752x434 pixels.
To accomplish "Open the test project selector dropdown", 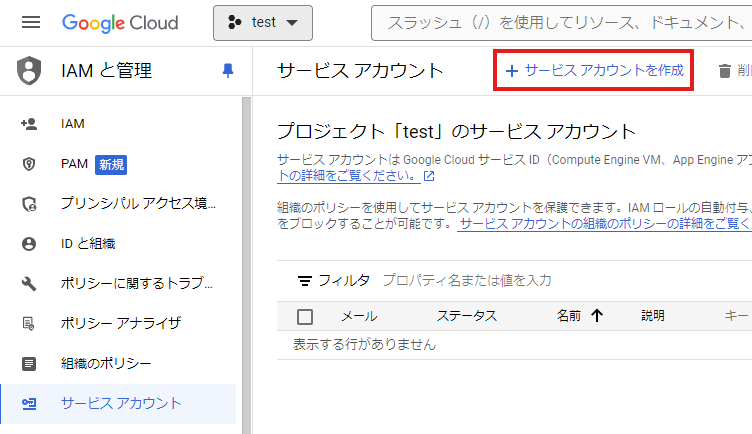I will point(263,23).
